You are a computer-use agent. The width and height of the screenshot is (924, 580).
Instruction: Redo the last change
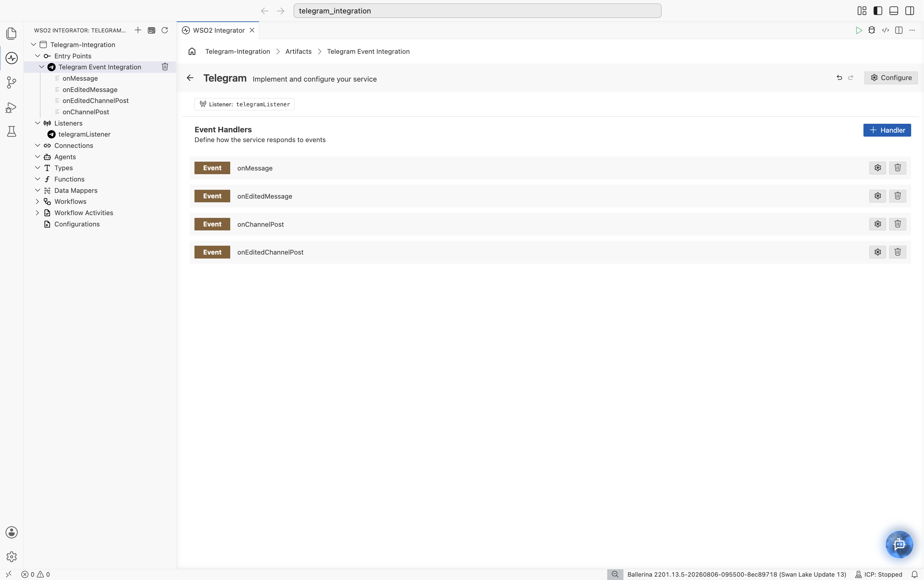click(x=851, y=78)
